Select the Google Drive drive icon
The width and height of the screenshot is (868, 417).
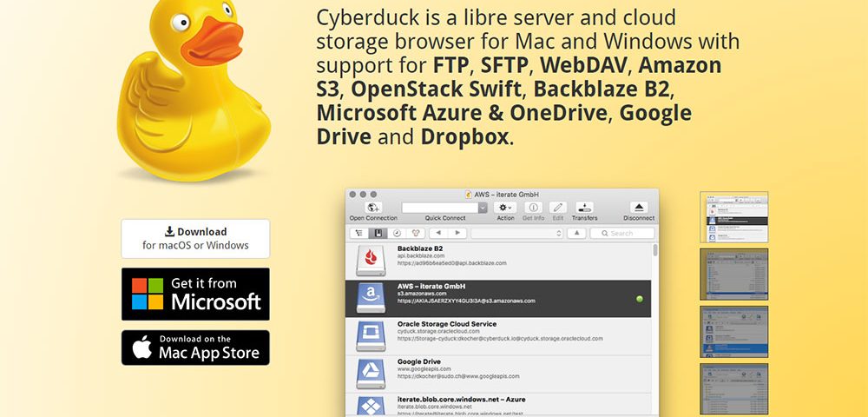point(371,374)
